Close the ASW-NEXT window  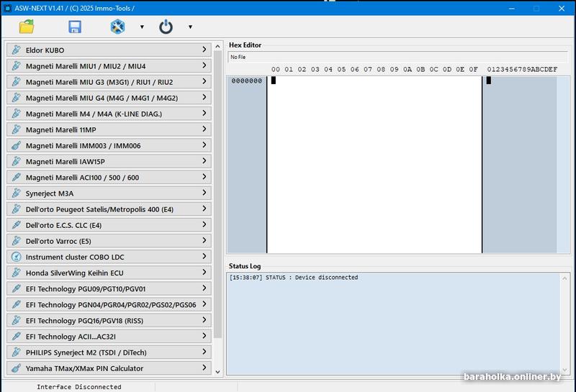pyautogui.click(x=562, y=8)
